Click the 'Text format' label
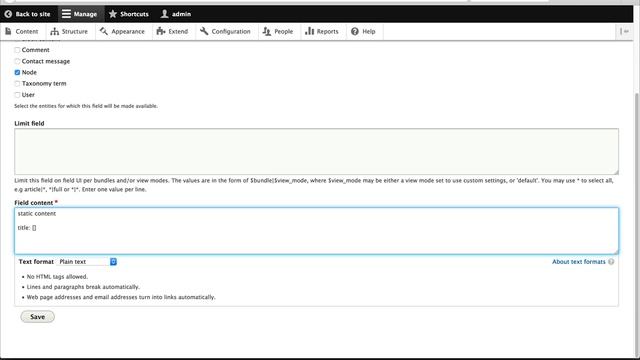 [36, 262]
